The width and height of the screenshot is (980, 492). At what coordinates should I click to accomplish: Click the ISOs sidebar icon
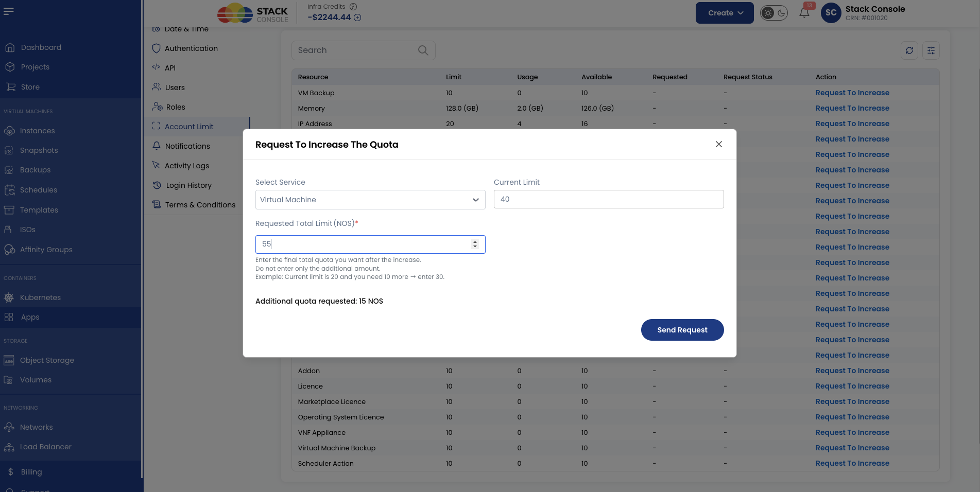[x=8, y=230]
